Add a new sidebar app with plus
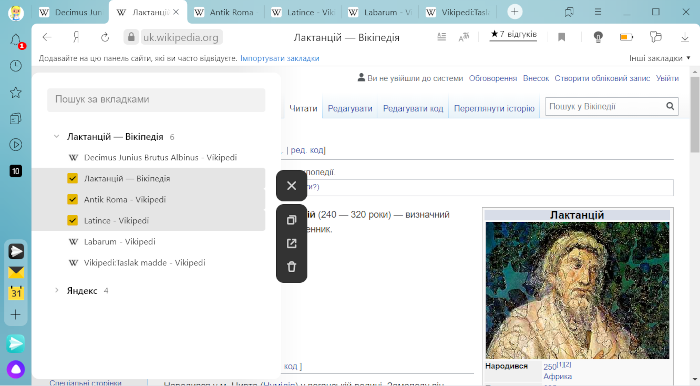 pyautogui.click(x=16, y=314)
